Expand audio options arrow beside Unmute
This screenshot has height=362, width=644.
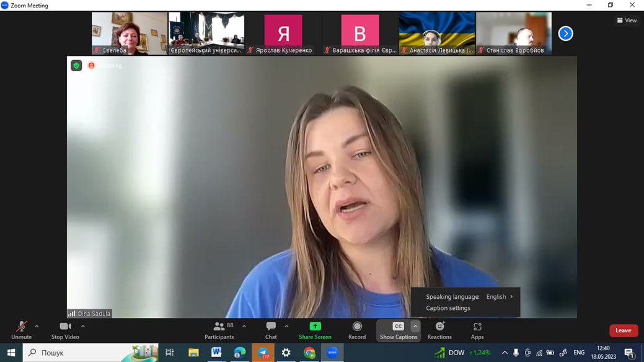coord(37,327)
